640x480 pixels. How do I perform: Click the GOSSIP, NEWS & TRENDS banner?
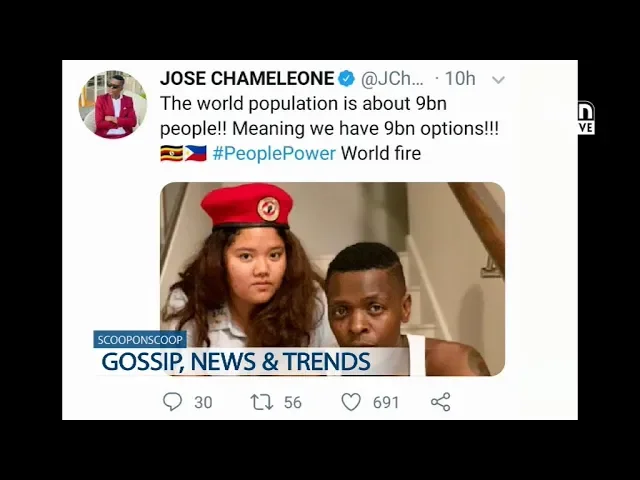[236, 362]
